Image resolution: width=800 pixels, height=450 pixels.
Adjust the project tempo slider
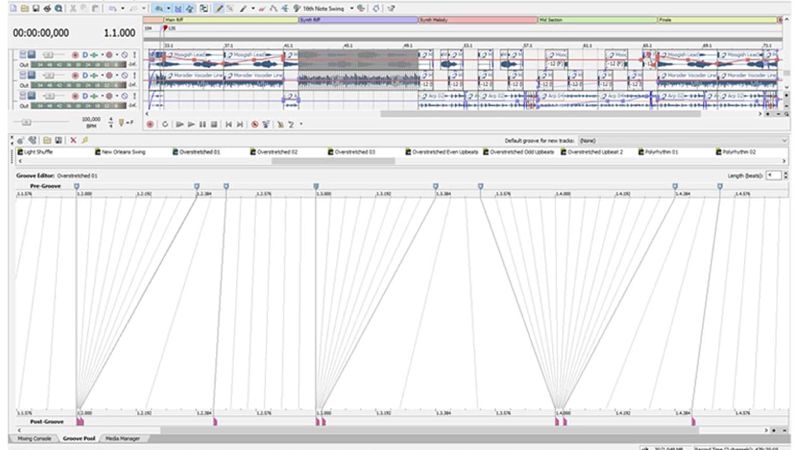click(26, 122)
